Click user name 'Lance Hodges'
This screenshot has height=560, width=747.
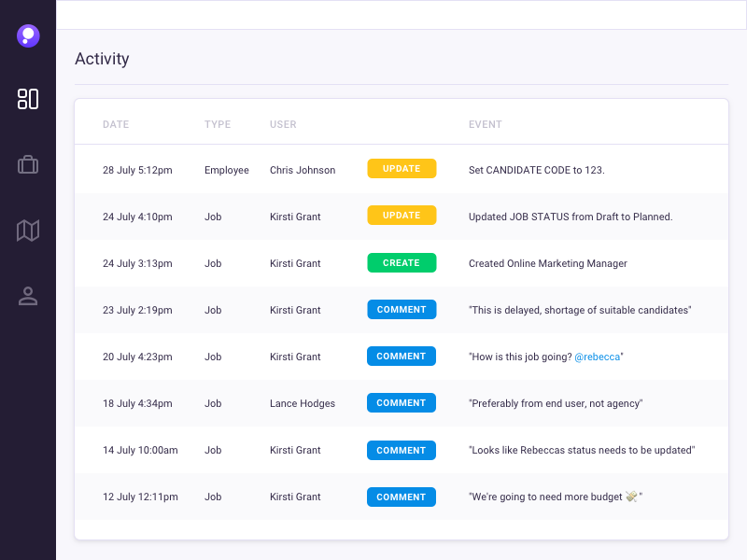tap(303, 403)
